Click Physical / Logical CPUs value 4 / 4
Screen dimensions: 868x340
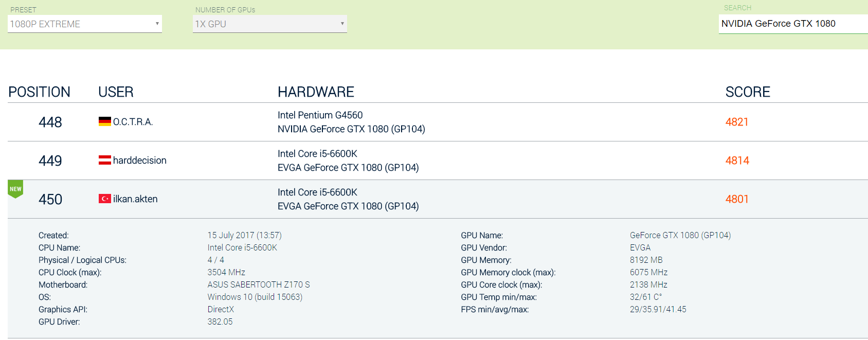tap(216, 260)
